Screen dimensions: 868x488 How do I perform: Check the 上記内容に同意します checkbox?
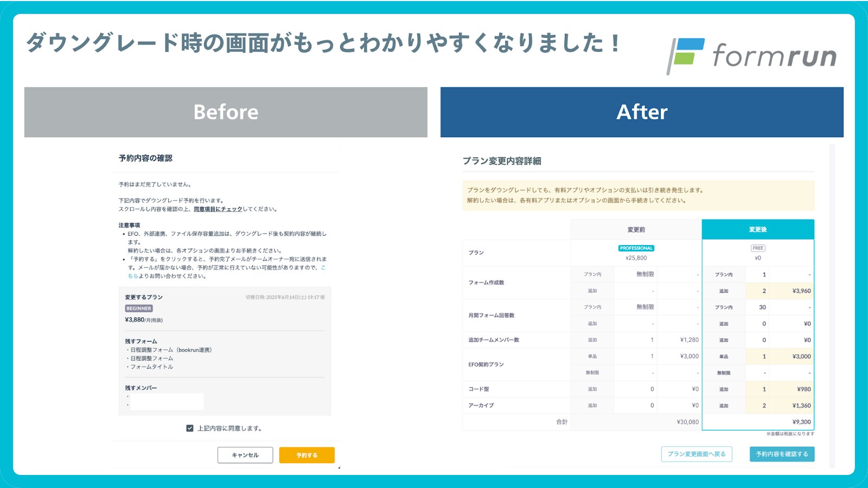(x=190, y=428)
